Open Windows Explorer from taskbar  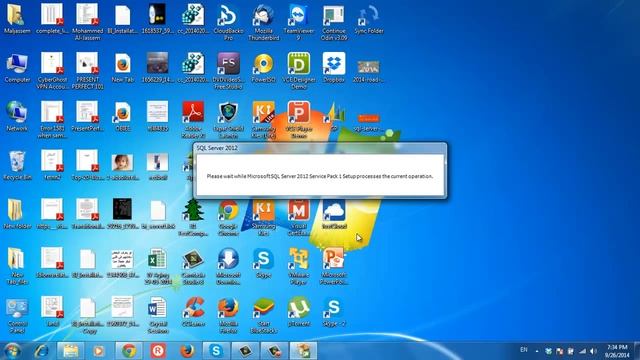71,351
